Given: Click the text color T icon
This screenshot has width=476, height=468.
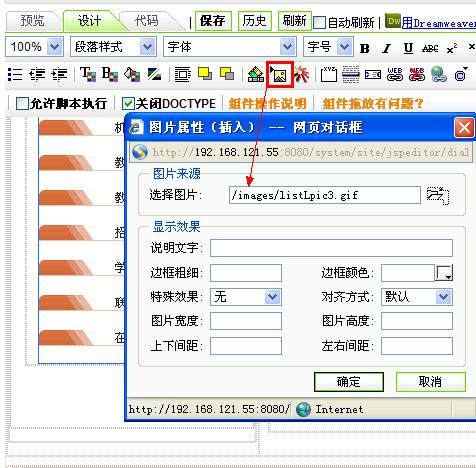Looking at the screenshot, I should (x=88, y=74).
